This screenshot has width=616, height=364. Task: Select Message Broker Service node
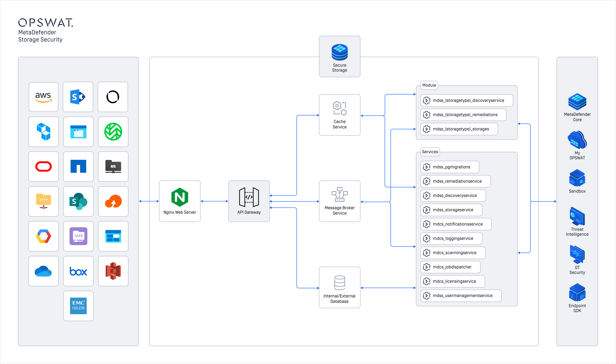click(x=339, y=201)
